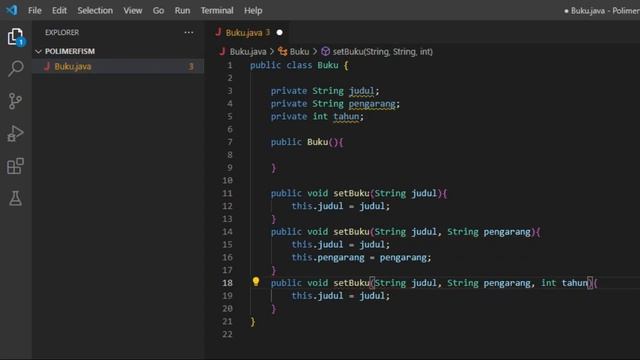640x360 pixels.
Task: Click line number 1 in the gutter
Action: [x=230, y=65]
